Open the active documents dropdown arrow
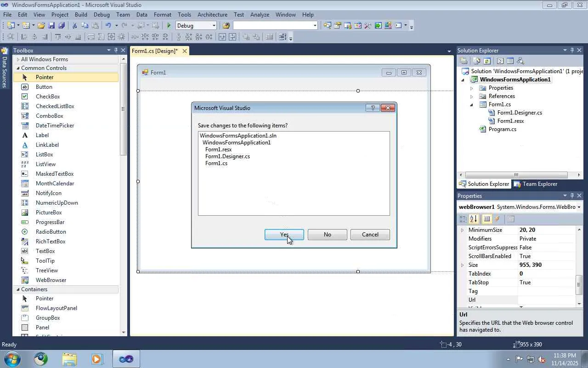The image size is (588, 368). pyautogui.click(x=449, y=51)
